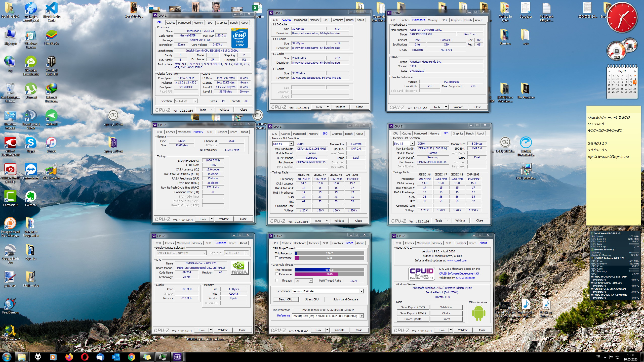Click the Stress CPU button
The image size is (644, 362).
(x=312, y=299)
